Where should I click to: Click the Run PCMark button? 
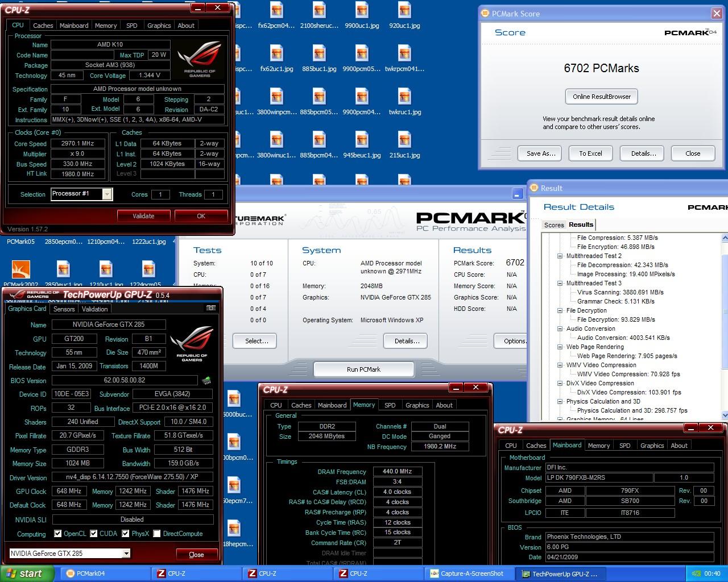click(x=364, y=369)
